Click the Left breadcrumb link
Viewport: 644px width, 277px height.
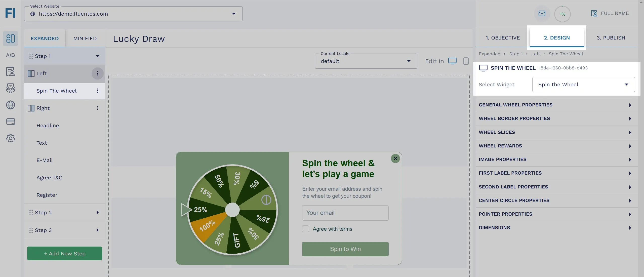tap(536, 54)
